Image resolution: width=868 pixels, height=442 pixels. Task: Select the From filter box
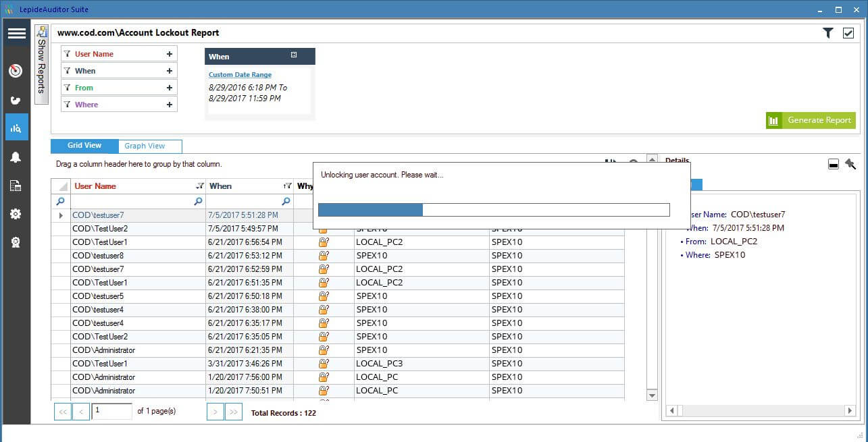119,88
